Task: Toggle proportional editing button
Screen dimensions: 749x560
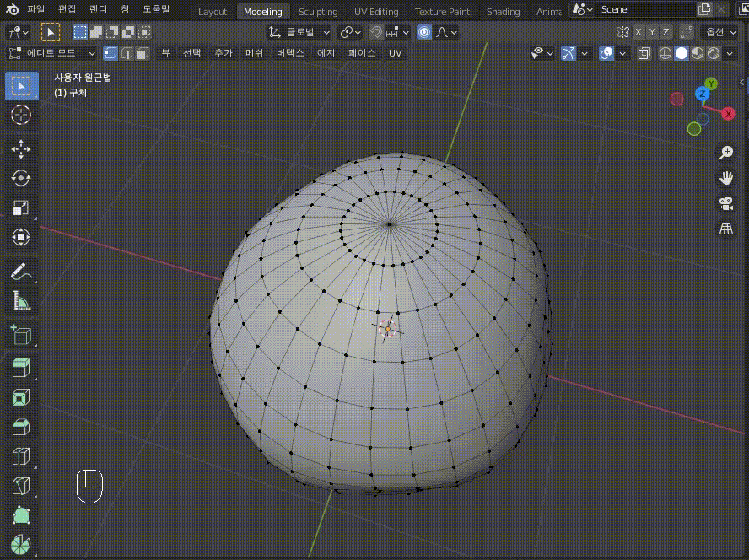Action: pyautogui.click(x=423, y=32)
